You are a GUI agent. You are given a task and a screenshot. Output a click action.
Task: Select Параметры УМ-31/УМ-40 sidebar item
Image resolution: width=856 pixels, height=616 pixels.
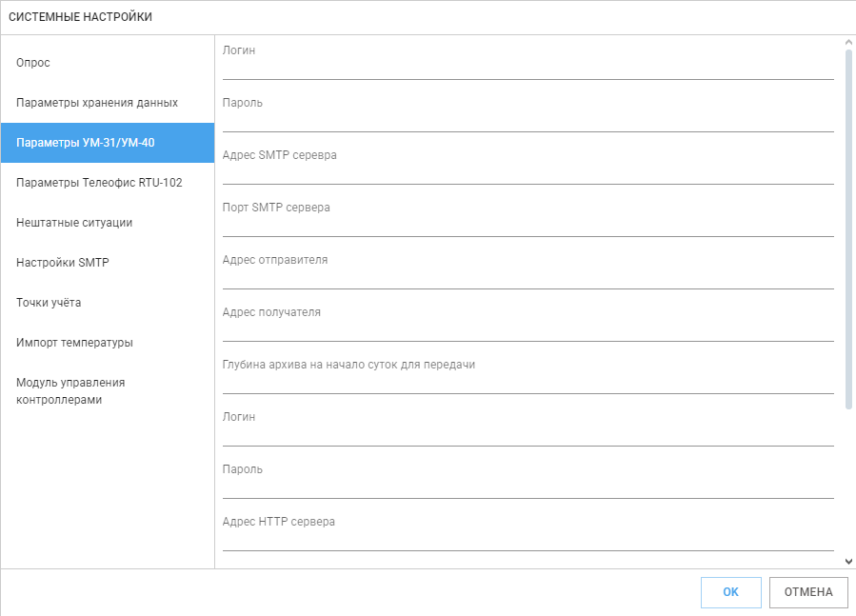point(108,143)
